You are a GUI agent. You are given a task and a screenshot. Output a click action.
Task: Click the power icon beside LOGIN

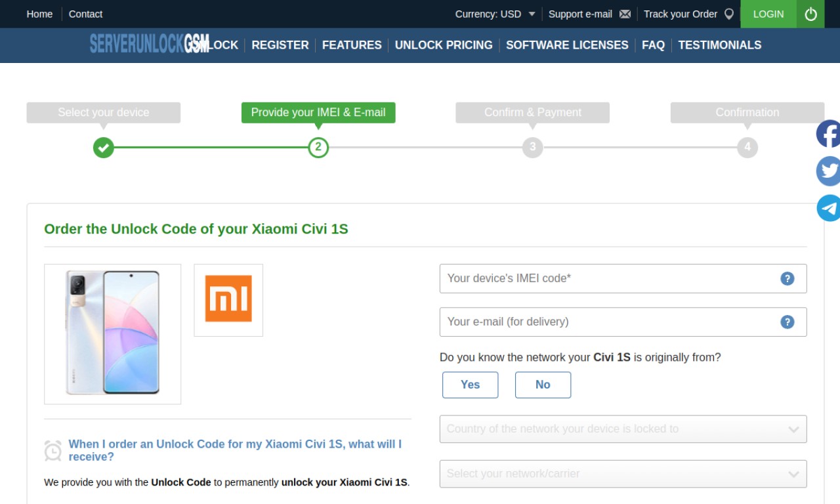tap(810, 14)
